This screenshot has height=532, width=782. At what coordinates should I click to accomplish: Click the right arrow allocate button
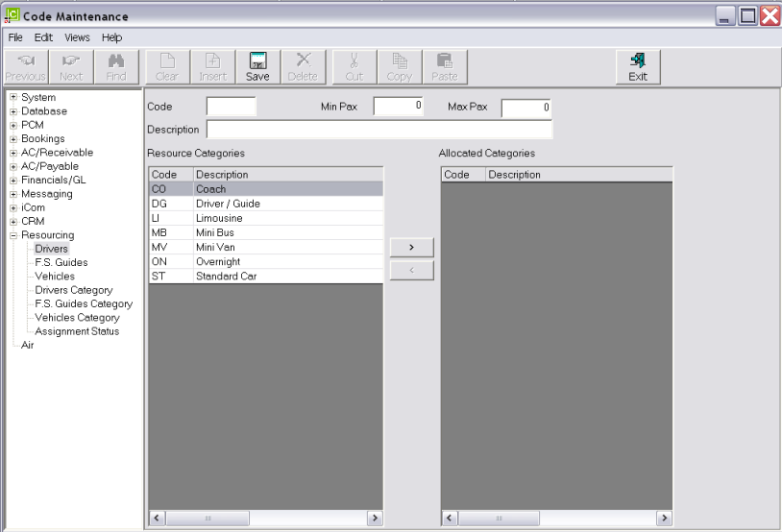411,248
